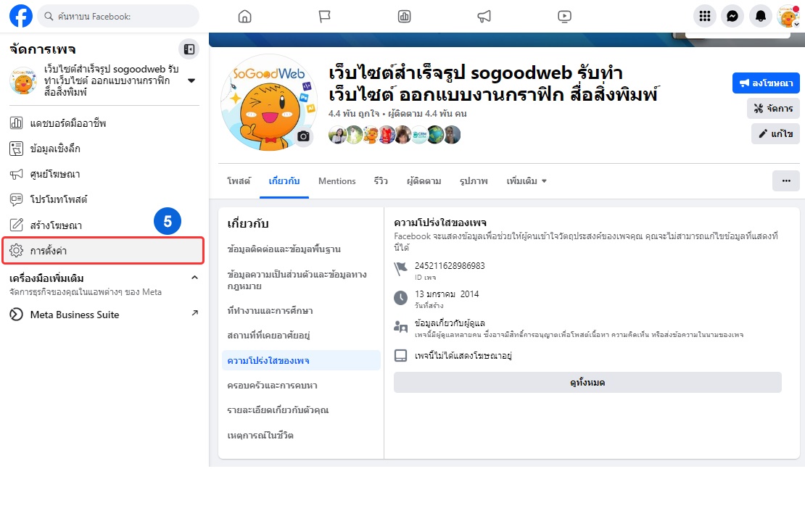The width and height of the screenshot is (805, 532).
Task: Open the Home icon in top navigation
Action: tap(245, 17)
